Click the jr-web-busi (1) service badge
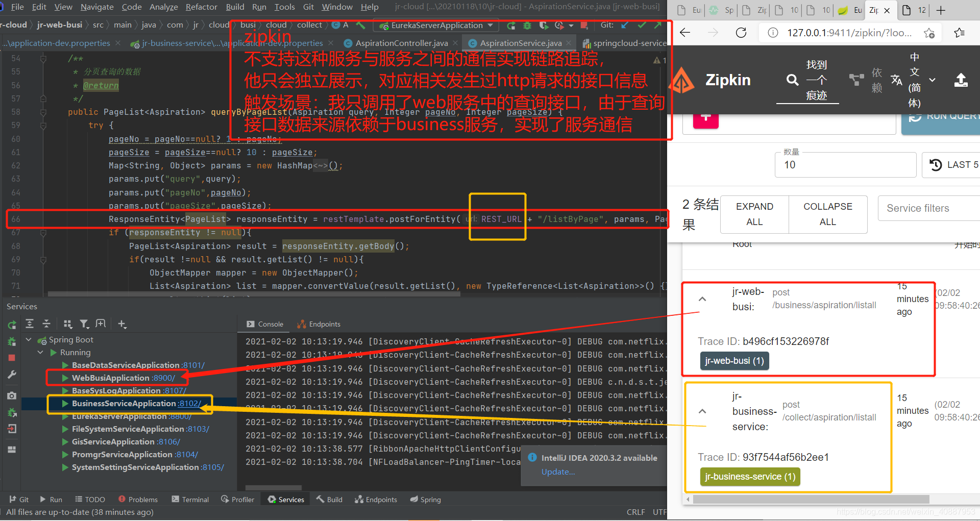Viewport: 980px width, 521px height. (x=734, y=361)
